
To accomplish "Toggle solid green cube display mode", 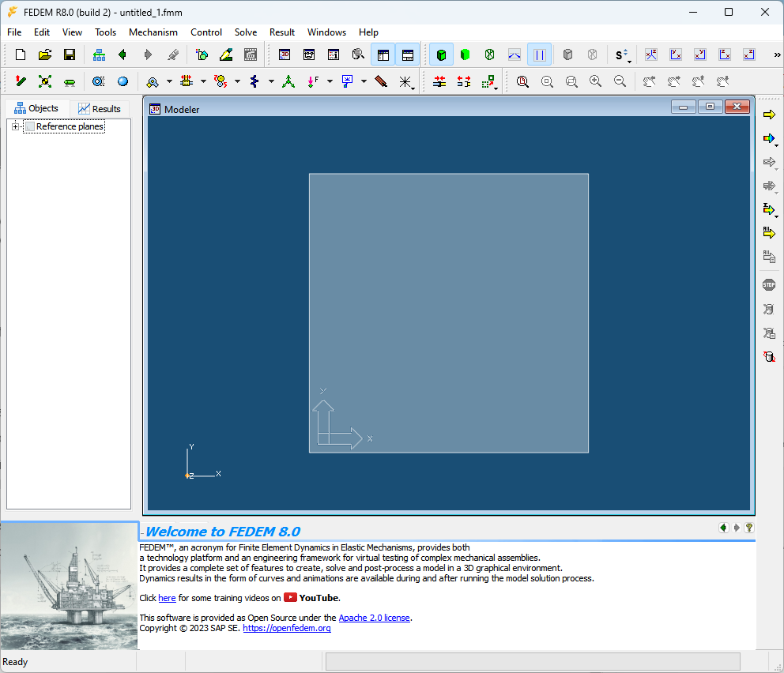I will pos(441,55).
